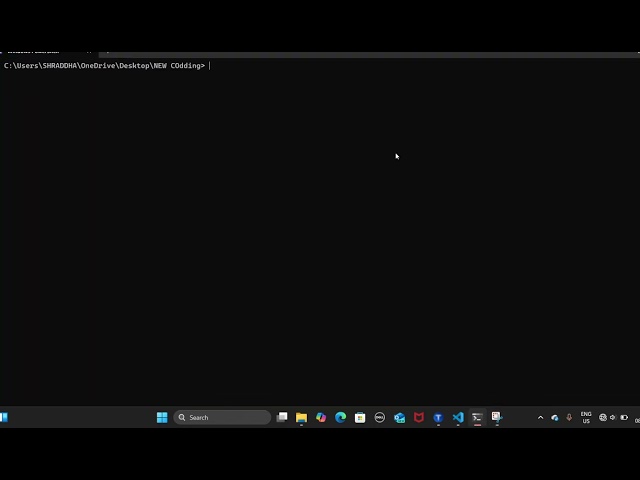Click the battery status icon
Screen dimensions: 640x480
[x=624, y=417]
